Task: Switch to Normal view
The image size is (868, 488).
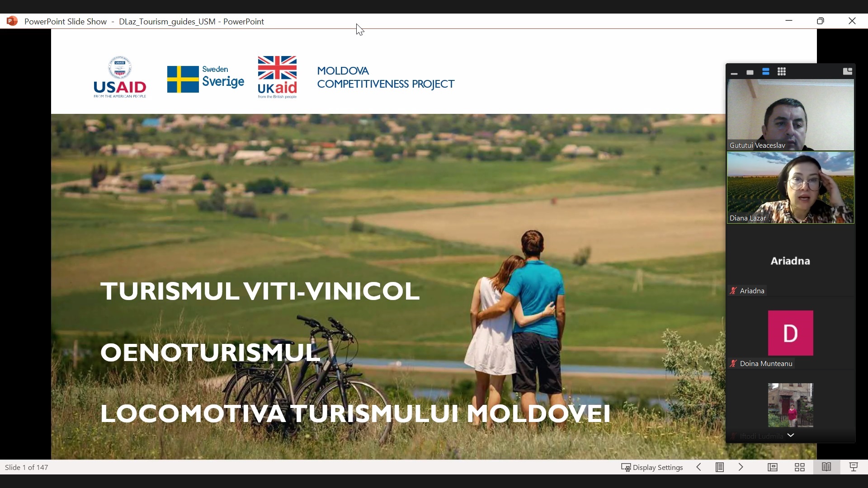Action: click(773, 468)
